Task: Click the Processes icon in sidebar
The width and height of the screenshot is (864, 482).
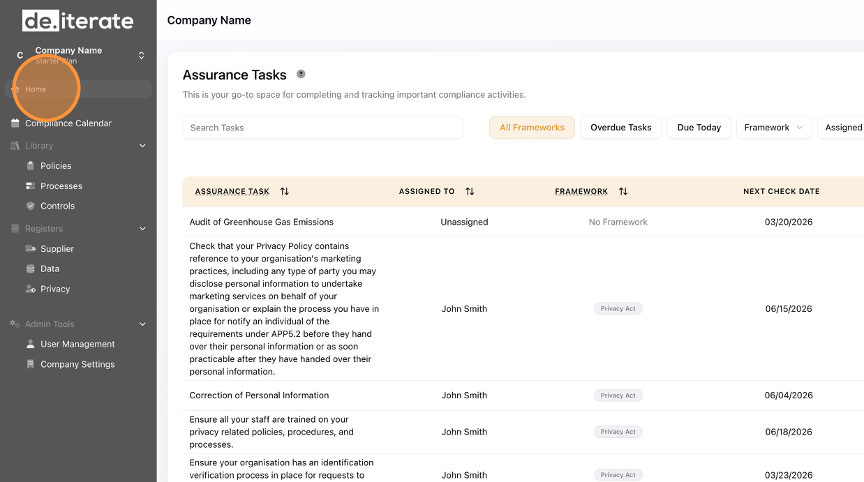Action: click(x=30, y=186)
